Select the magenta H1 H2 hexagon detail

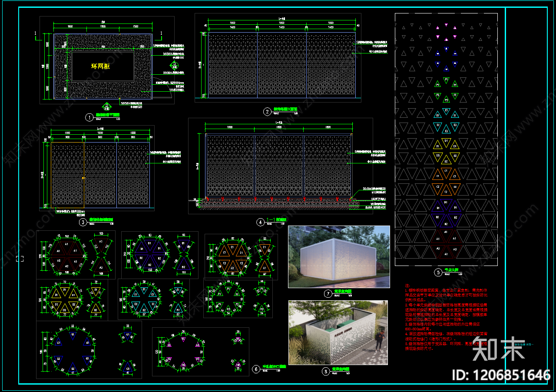183,352
